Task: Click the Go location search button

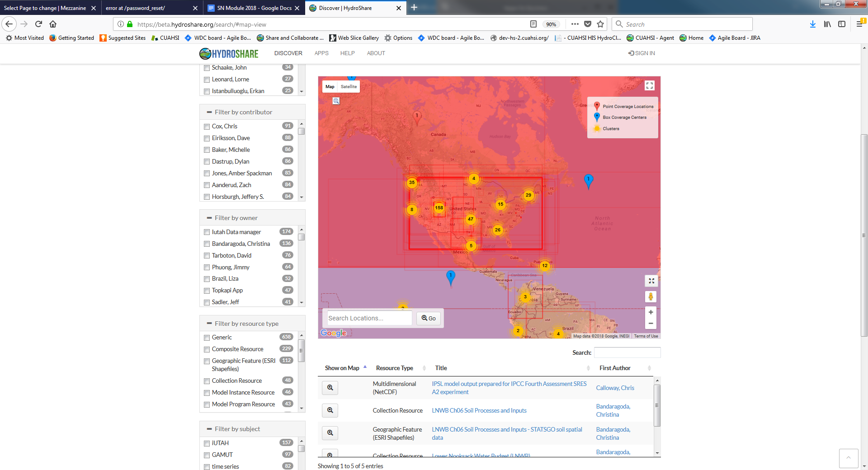Action: point(429,318)
